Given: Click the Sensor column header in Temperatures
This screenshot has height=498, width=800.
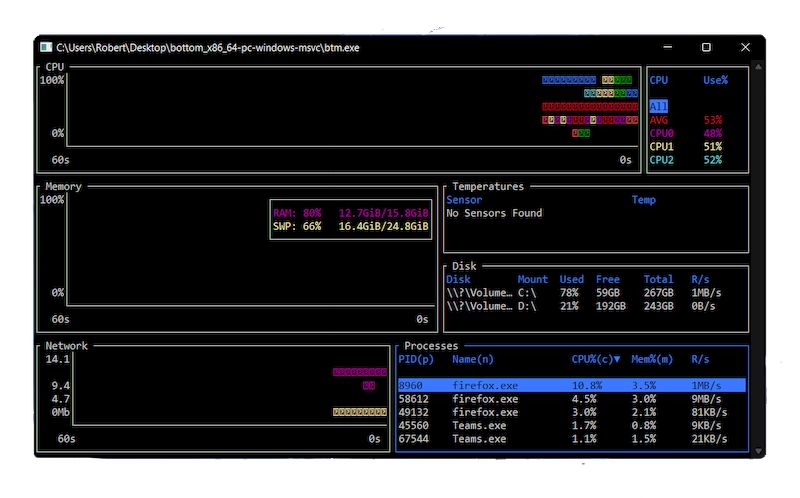Looking at the screenshot, I should pyautogui.click(x=464, y=200).
